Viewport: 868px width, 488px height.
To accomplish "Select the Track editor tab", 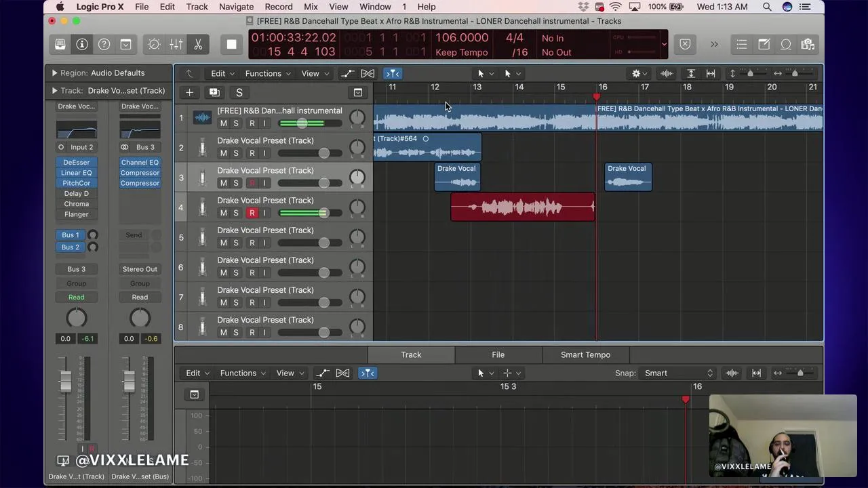I will click(411, 354).
